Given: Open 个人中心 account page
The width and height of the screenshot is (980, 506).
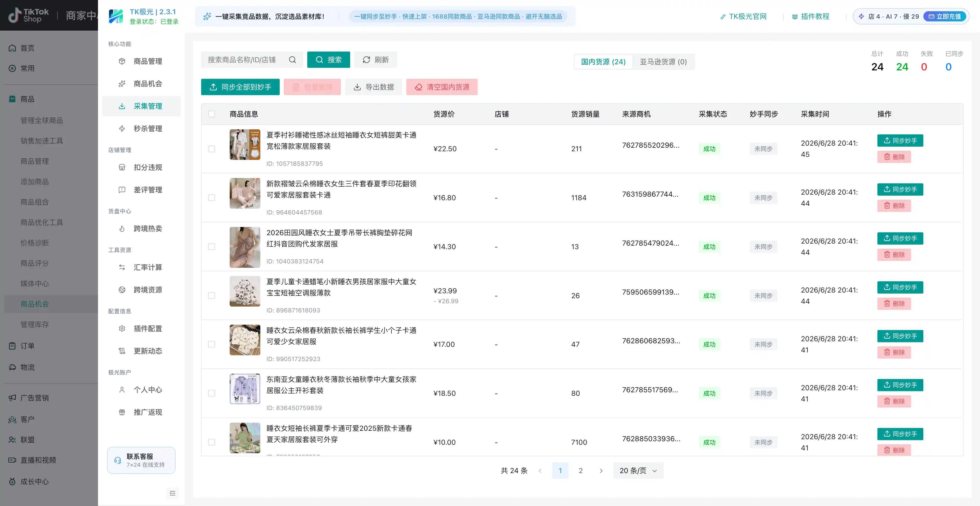Looking at the screenshot, I should 141,390.
